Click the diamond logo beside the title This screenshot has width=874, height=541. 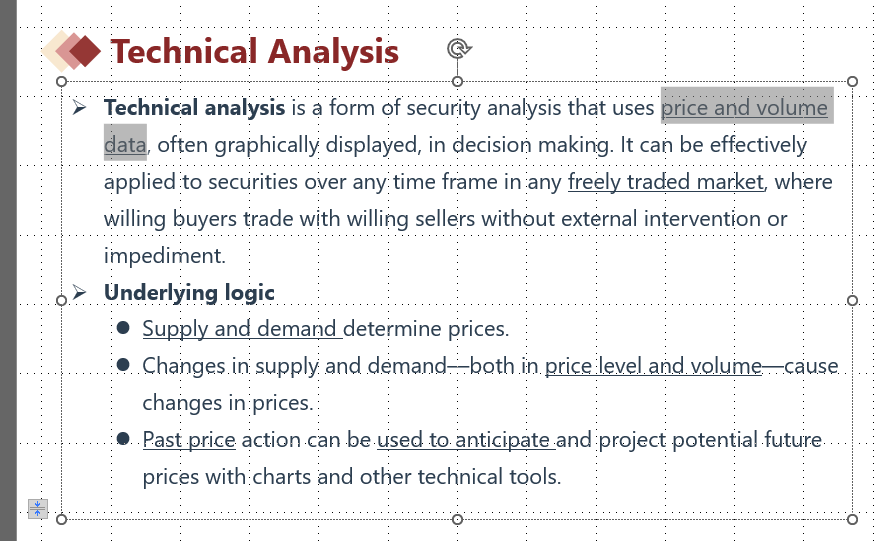coord(73,51)
